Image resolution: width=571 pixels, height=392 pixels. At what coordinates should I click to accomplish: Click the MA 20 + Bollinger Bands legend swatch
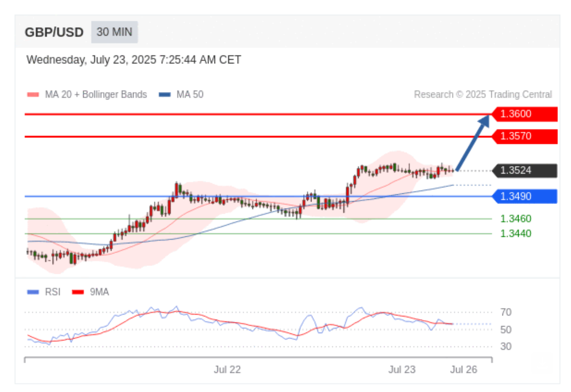pyautogui.click(x=33, y=95)
